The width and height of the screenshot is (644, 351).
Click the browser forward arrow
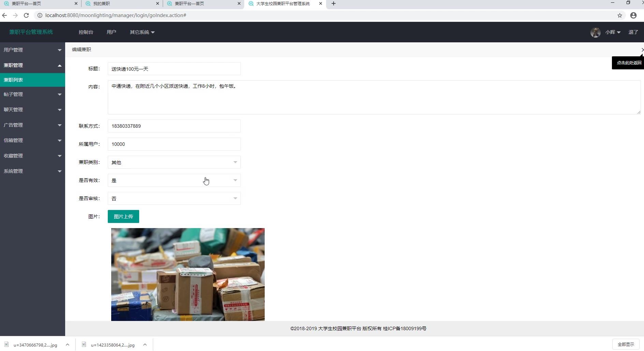click(x=15, y=15)
